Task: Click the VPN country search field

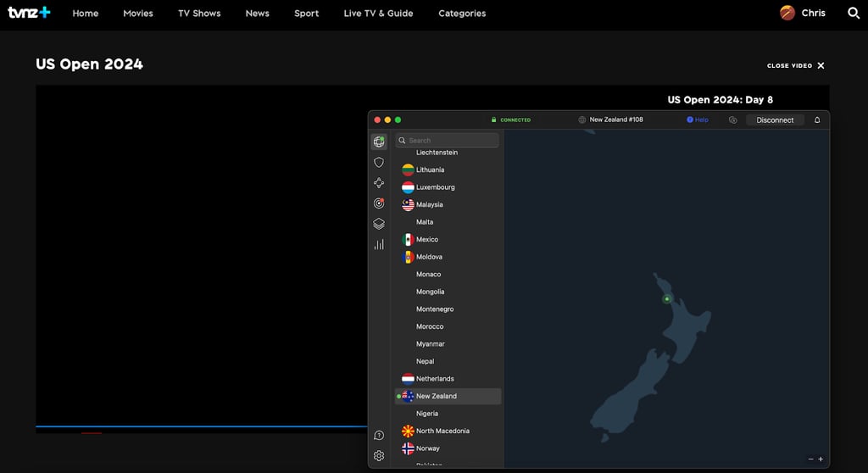Action: [448, 140]
